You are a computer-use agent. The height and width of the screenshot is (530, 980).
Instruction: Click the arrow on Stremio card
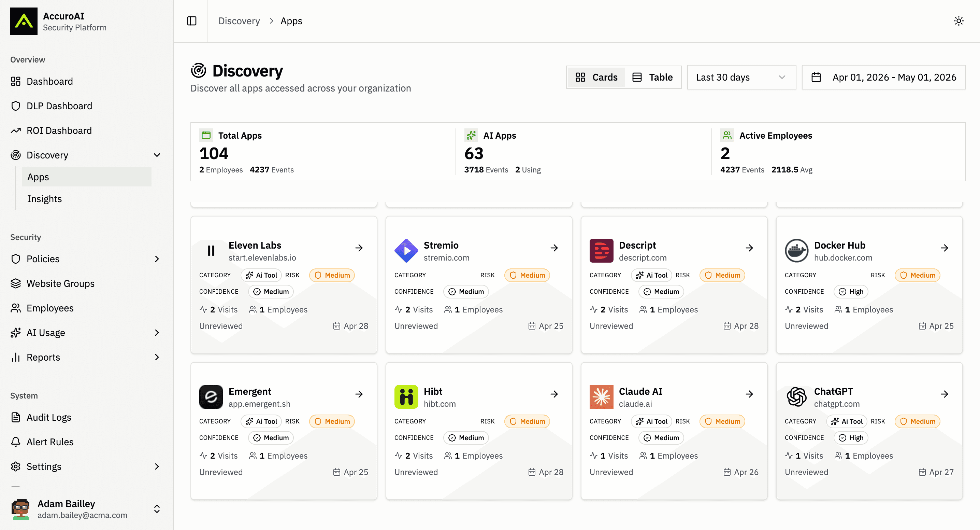click(554, 248)
